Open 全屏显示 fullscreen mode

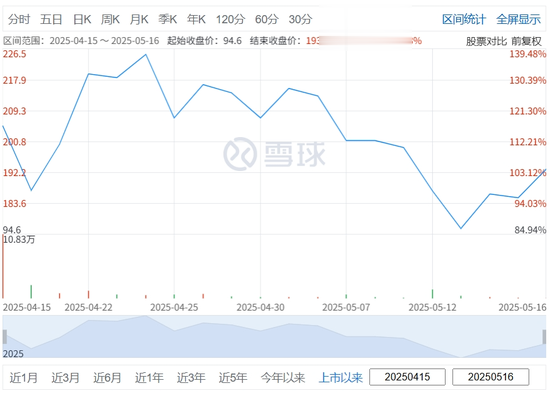coord(518,19)
